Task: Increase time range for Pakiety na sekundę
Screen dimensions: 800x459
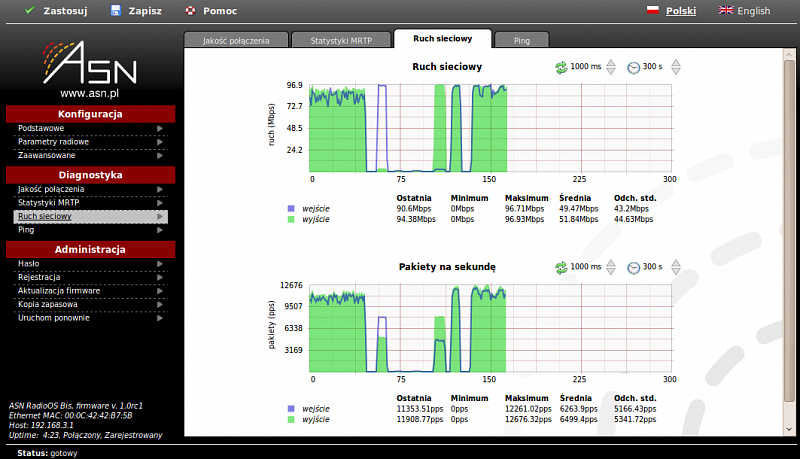Action: point(676,263)
